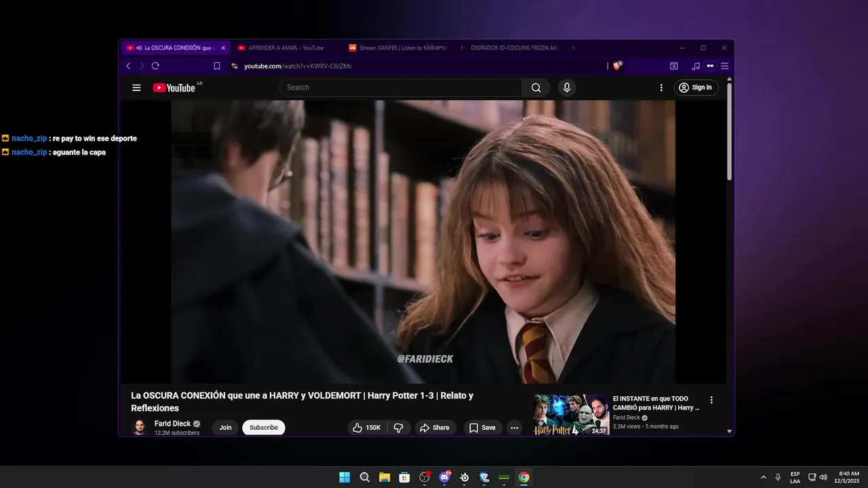Open YouTube settings three-dot menu beside Sign in

click(661, 87)
